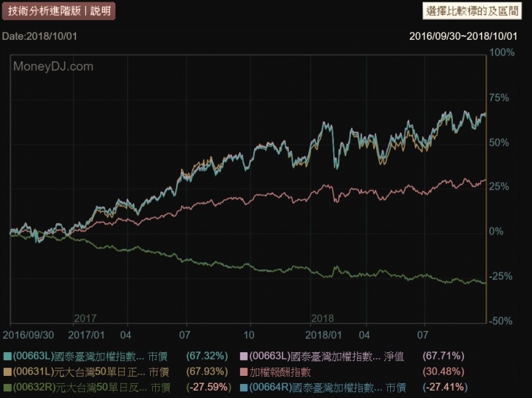Select legend text (00663L)國泰臺灣加權指數... 市價
The width and height of the screenshot is (532, 398).
pyautogui.click(x=90, y=357)
